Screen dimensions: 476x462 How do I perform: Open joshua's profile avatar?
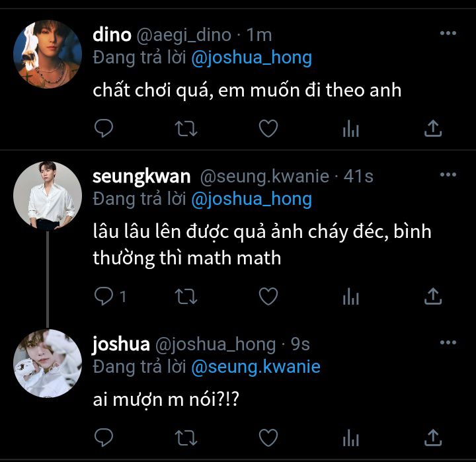48,363
